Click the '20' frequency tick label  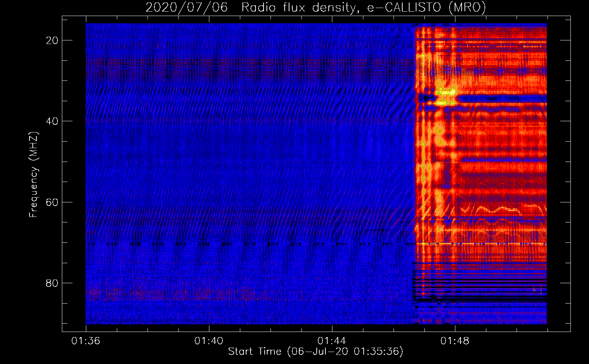click(52, 40)
